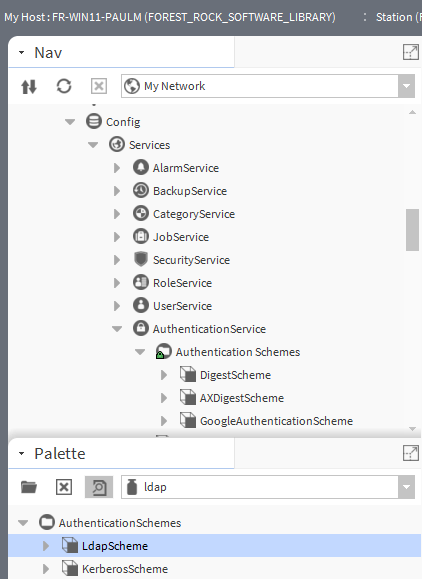Click the Station breadcrumb in path bar
Viewport: 422px width, 579px height.
(x=399, y=17)
